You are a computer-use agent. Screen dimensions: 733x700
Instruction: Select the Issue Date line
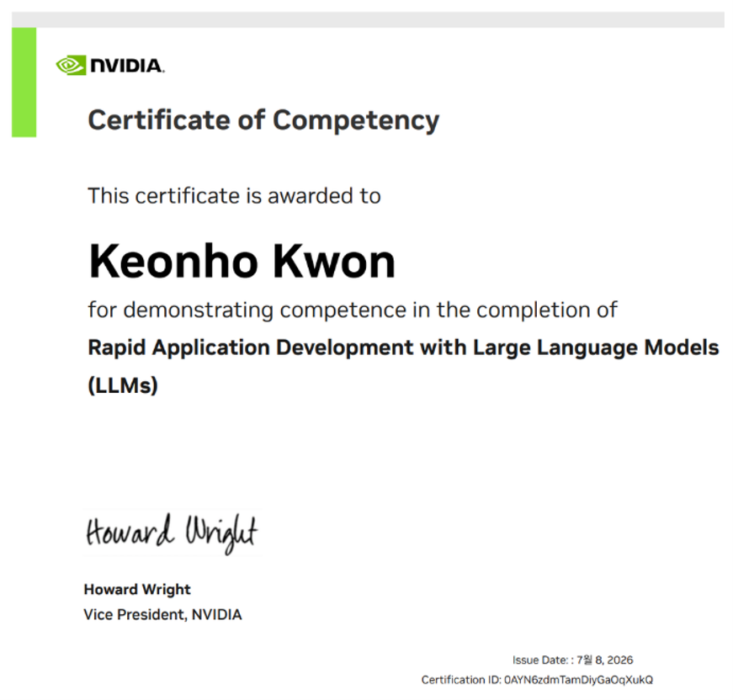point(572,660)
